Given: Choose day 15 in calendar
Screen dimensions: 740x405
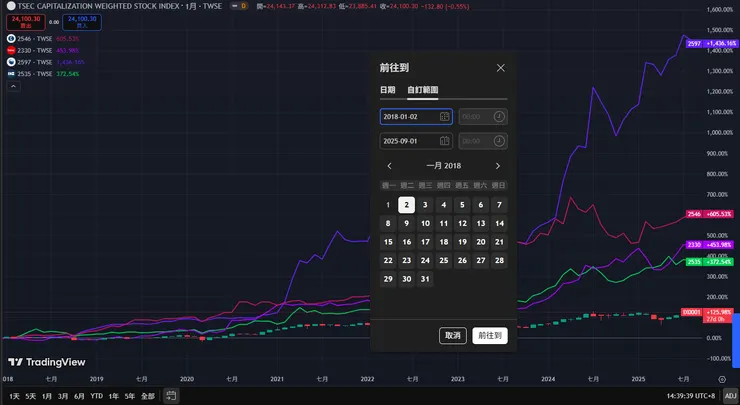Looking at the screenshot, I should [x=388, y=242].
